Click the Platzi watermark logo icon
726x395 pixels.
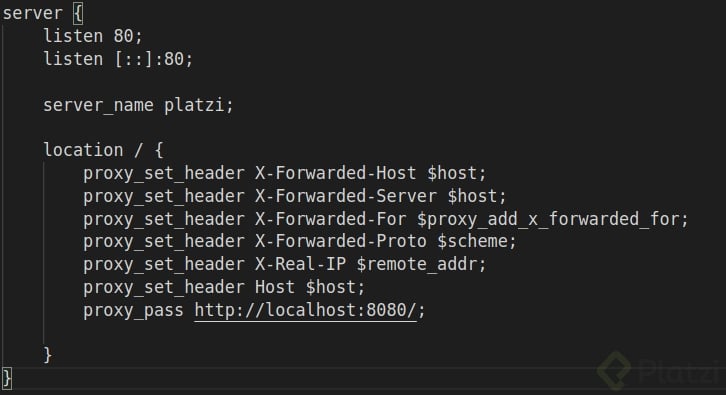point(614,370)
